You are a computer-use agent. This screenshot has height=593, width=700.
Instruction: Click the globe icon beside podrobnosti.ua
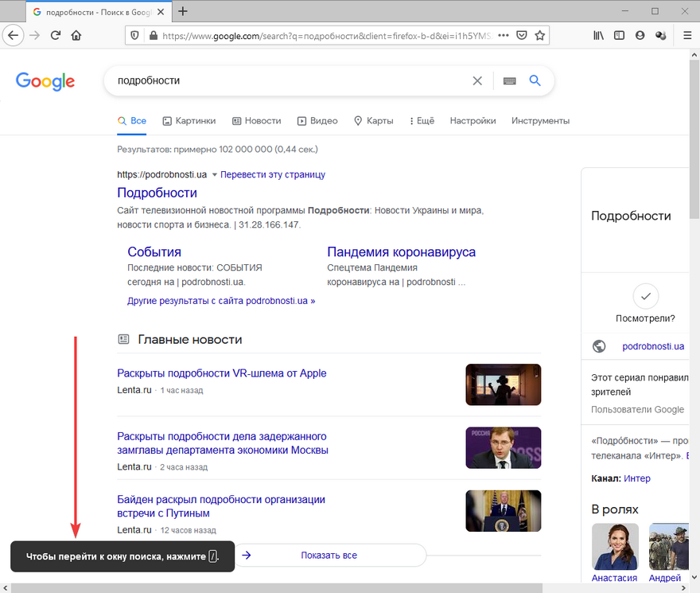599,346
